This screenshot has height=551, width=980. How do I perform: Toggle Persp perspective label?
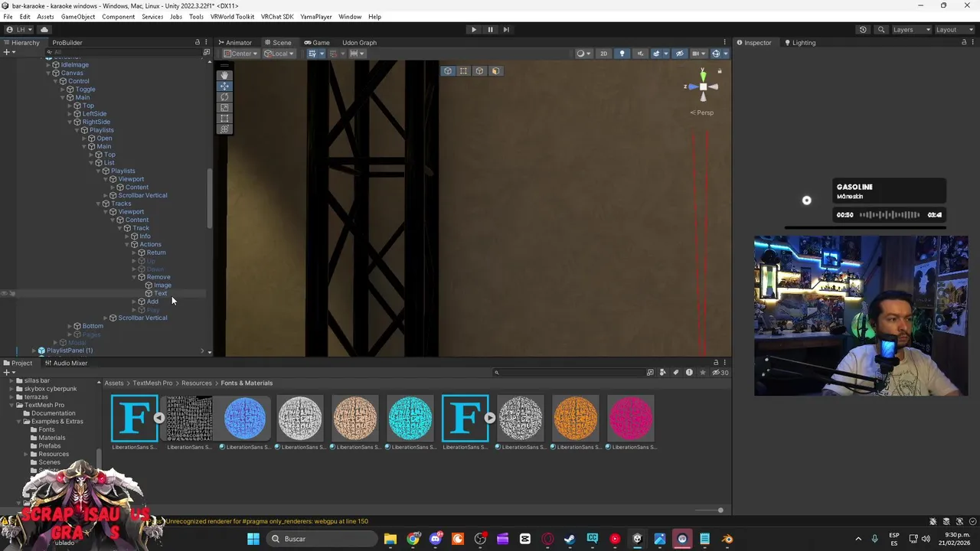pos(702,112)
